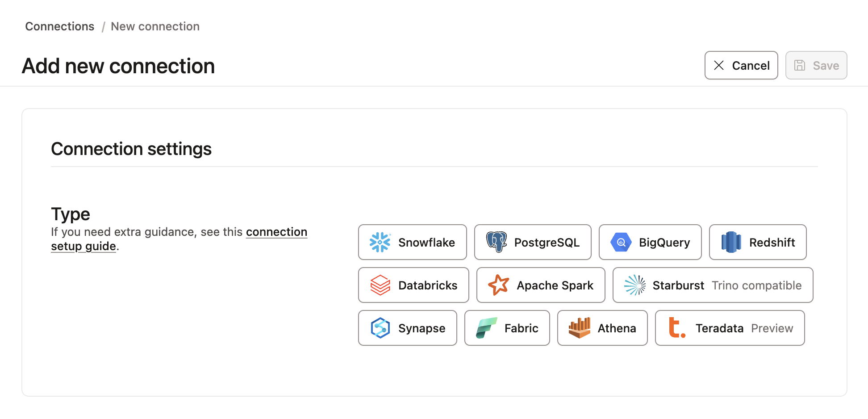868x419 pixels.
Task: Select the BigQuery connection type
Action: point(650,243)
